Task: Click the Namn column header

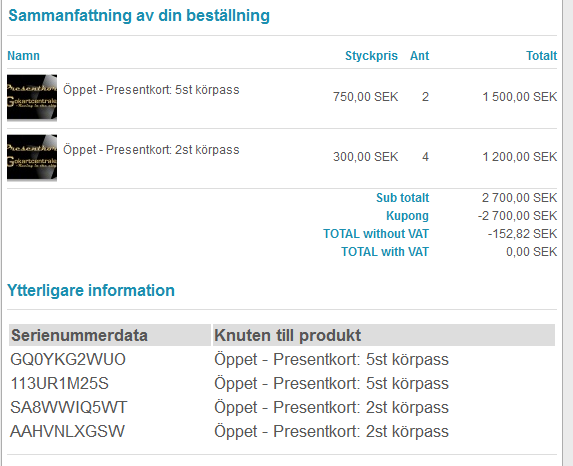Action: (x=23, y=56)
